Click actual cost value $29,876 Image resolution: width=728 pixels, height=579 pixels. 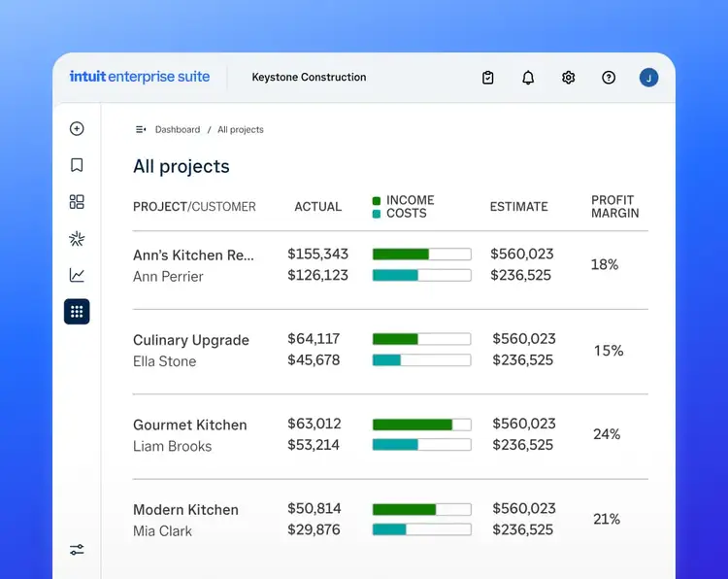[314, 529]
